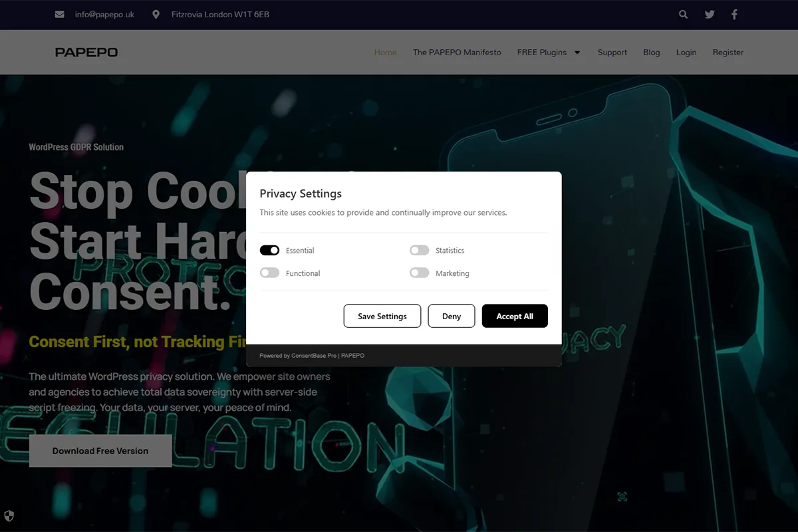798x532 pixels.
Task: Toggle the Essential cookies switch
Action: coord(269,251)
